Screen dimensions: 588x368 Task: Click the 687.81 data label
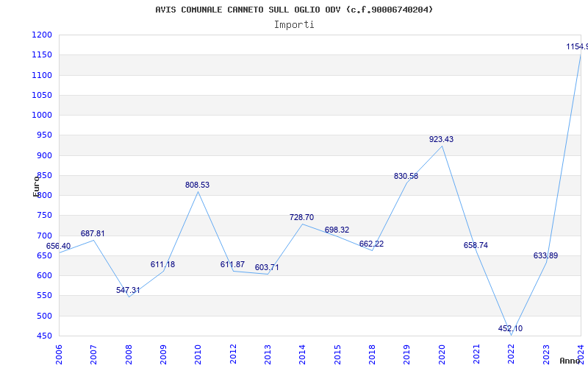93,233
